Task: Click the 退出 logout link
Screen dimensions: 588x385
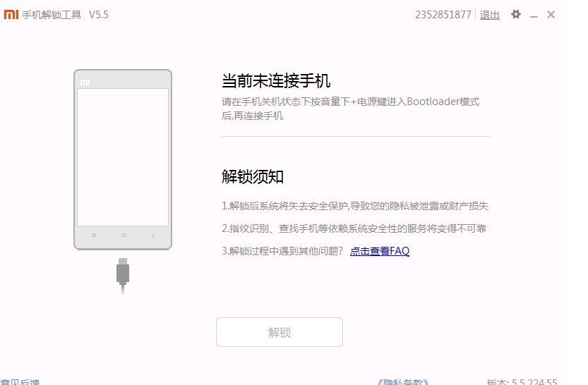Action: 489,15
